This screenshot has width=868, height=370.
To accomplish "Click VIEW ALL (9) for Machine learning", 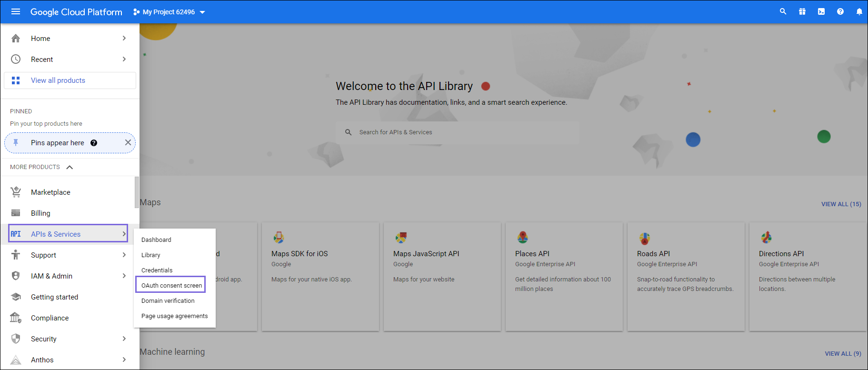I will click(x=843, y=354).
